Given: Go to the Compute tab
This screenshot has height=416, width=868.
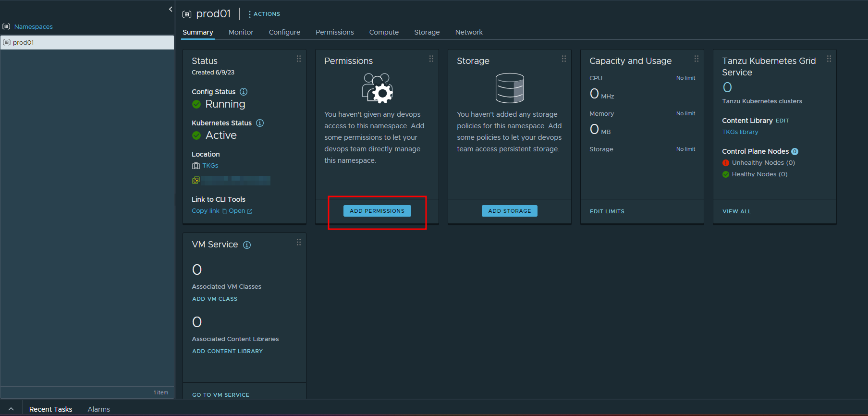Looking at the screenshot, I should pyautogui.click(x=384, y=32).
